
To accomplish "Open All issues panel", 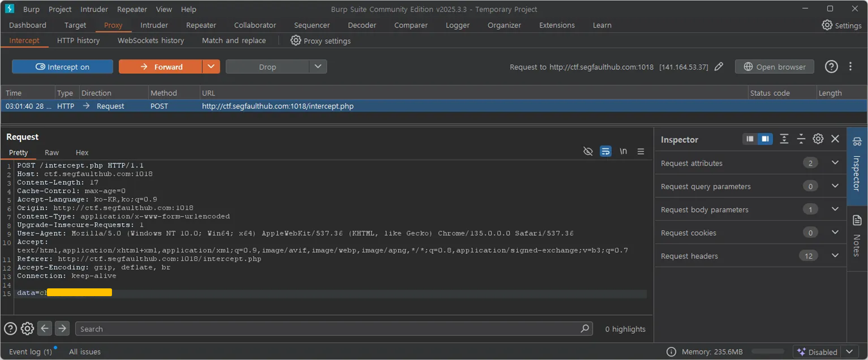I will point(85,352).
